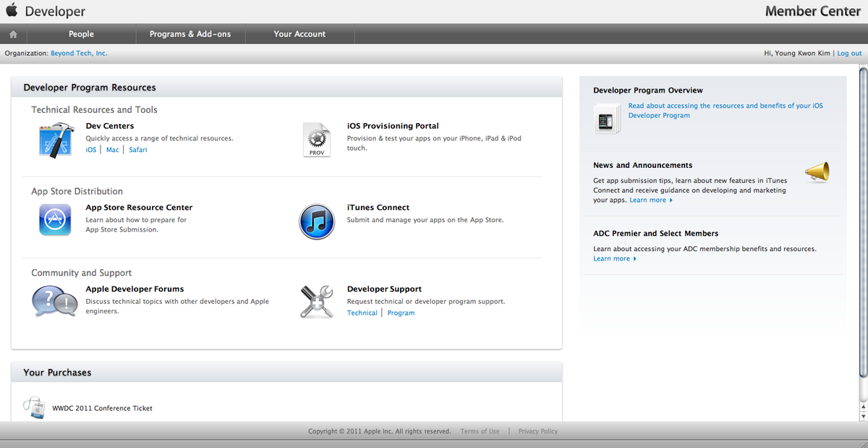The width and height of the screenshot is (868, 448).
Task: Open the Terms of Use footer link
Action: (480, 431)
